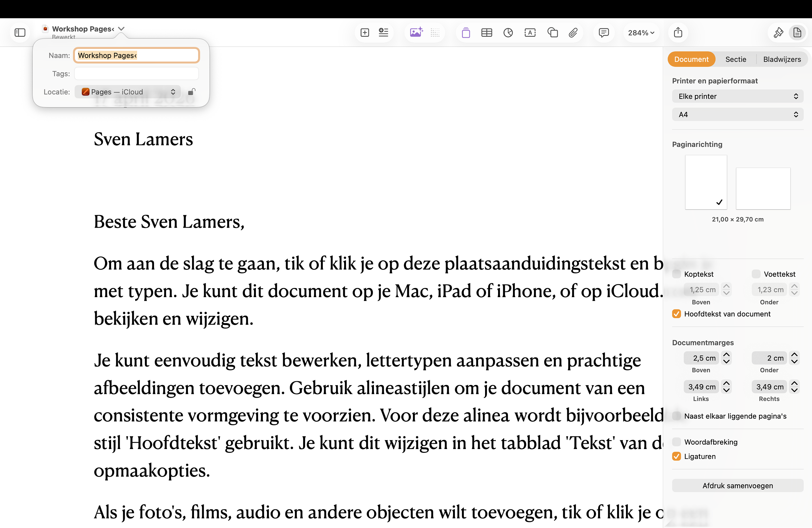Open the Elke printer dropdown
Screen dimensions: 812x528
pyautogui.click(x=738, y=96)
